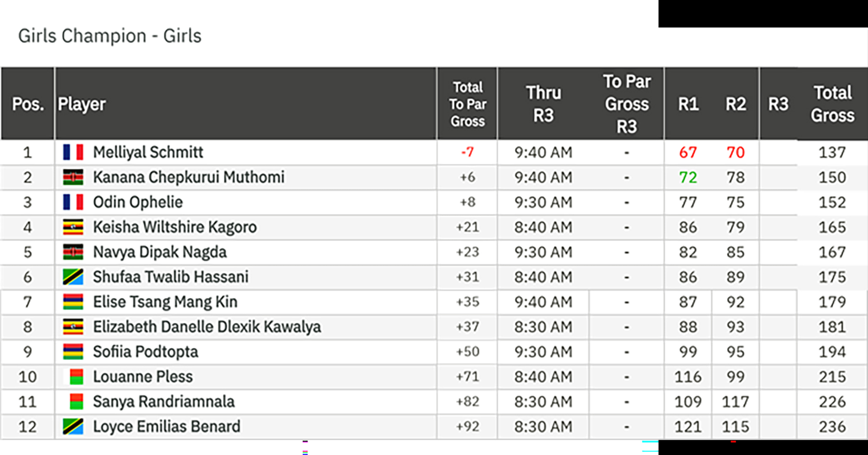Open Navya Dipak Nagda's player entry
Image resolution: width=868 pixels, height=455 pixels.
pyautogui.click(x=160, y=252)
